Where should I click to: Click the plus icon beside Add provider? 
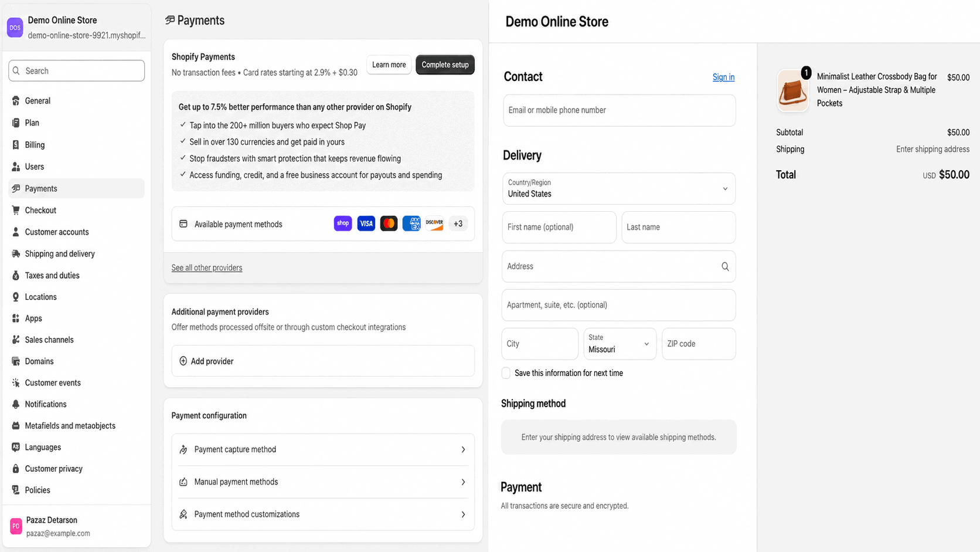183,361
